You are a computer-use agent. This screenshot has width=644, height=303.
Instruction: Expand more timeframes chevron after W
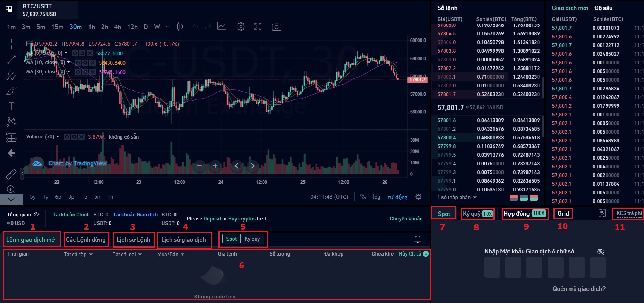(x=167, y=27)
